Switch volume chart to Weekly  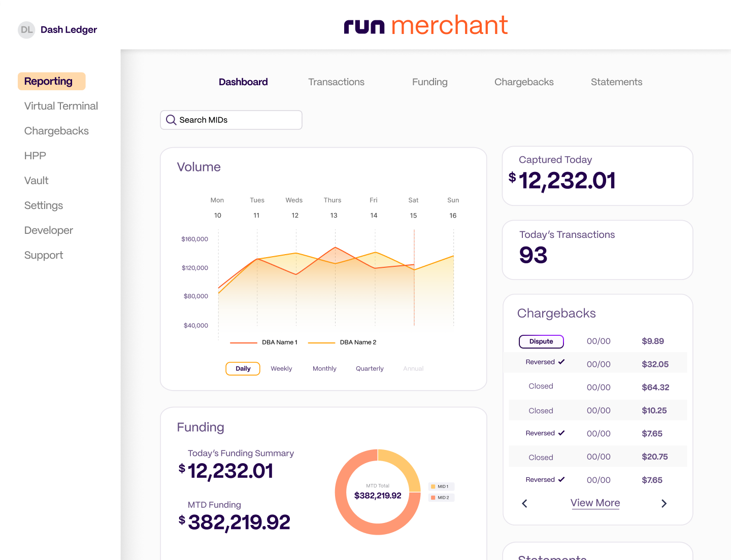click(281, 368)
